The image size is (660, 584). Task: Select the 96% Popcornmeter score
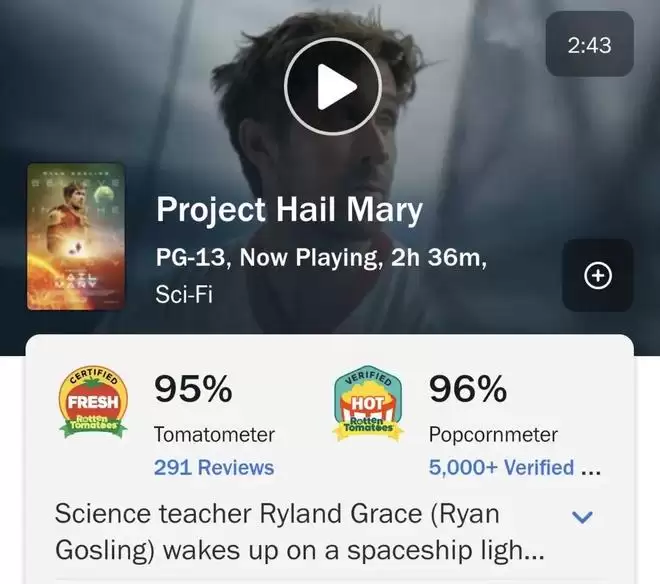(x=467, y=391)
